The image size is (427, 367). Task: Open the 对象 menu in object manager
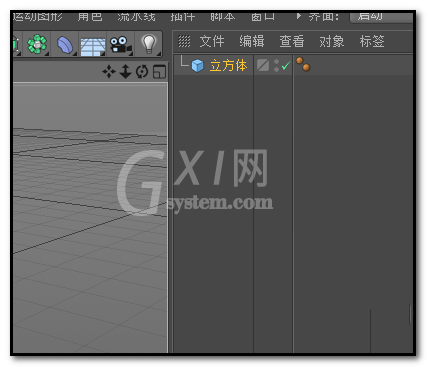pyautogui.click(x=332, y=41)
